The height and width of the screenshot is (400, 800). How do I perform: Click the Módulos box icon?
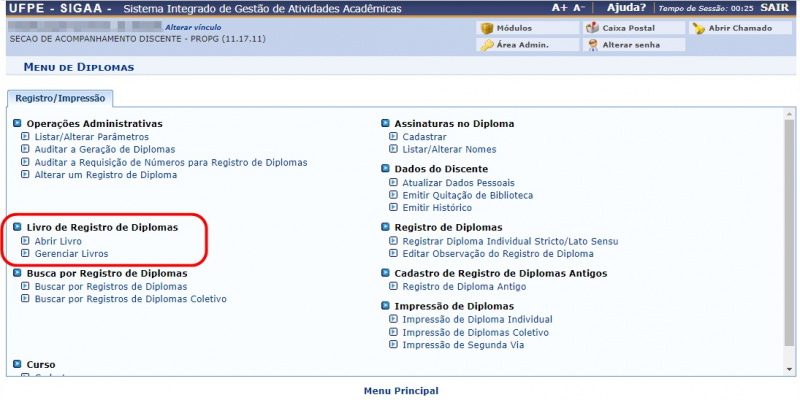(x=487, y=28)
